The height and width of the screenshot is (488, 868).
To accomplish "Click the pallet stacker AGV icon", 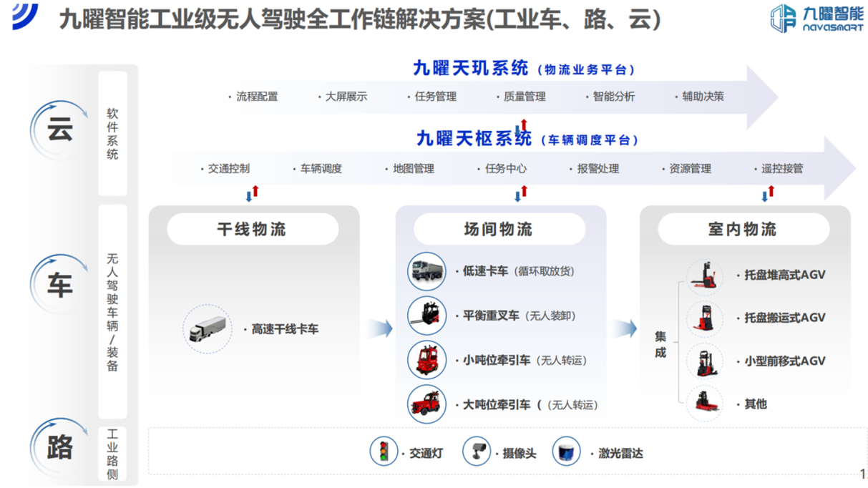I will coord(705,275).
